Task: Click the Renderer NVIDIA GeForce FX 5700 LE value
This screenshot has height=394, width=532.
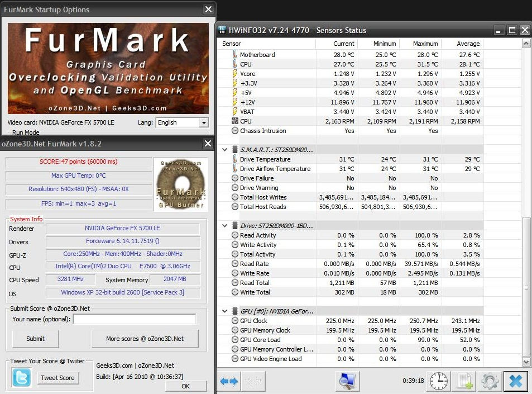Action: [122, 228]
